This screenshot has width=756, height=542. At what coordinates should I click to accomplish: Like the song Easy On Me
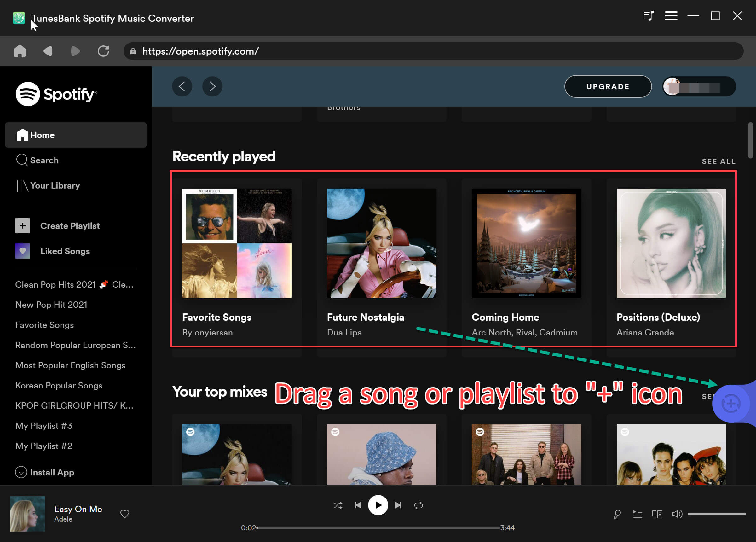click(125, 514)
